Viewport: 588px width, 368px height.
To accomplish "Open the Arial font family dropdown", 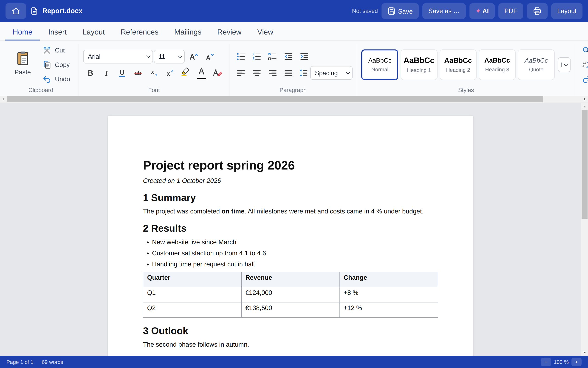I will pyautogui.click(x=118, y=57).
